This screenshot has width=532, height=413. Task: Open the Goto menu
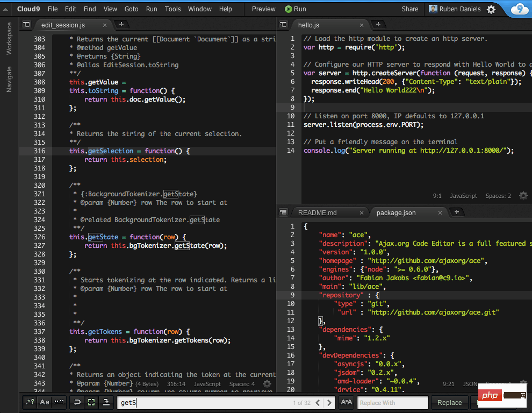[131, 9]
